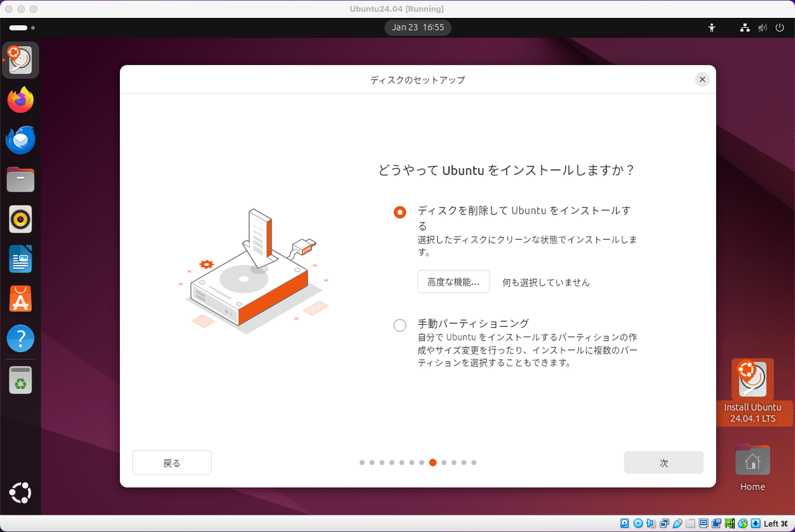This screenshot has height=532, width=795.
Task: Select the '手動パーティショニング' radio button
Action: [399, 325]
